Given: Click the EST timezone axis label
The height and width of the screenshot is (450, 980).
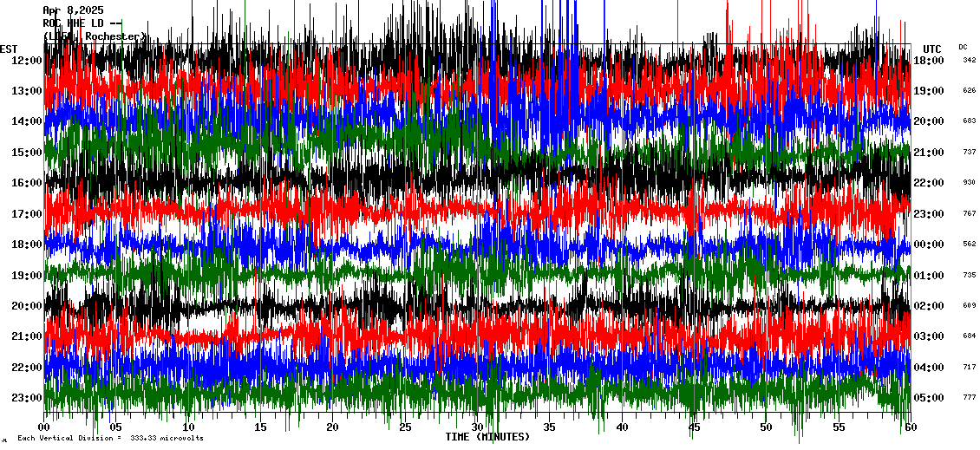Looking at the screenshot, I should pos(9,49).
